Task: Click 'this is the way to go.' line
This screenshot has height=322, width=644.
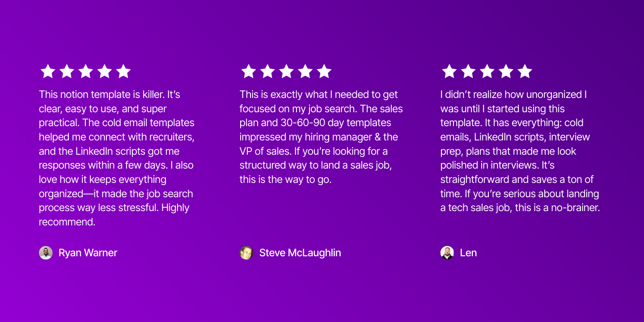Action: 285,180
